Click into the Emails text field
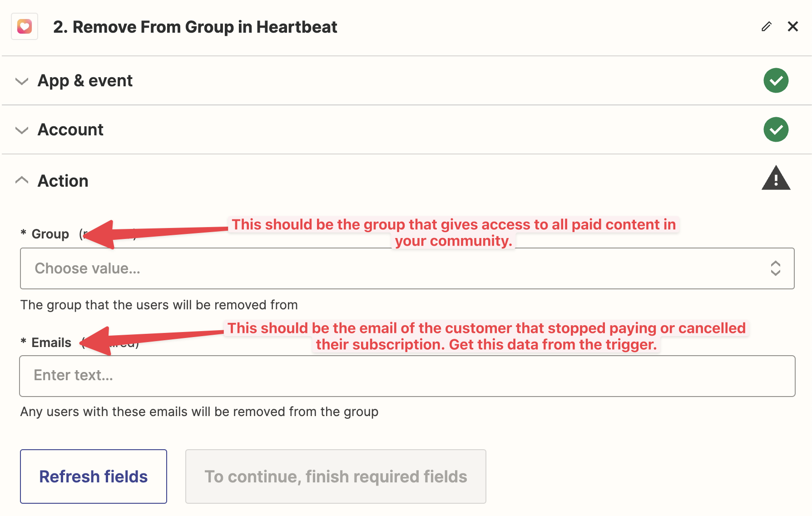The height and width of the screenshot is (516, 812). [x=407, y=376]
